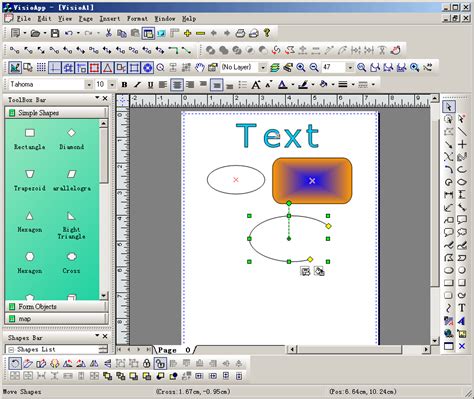Choose the Text tool T icon

coord(462,308)
